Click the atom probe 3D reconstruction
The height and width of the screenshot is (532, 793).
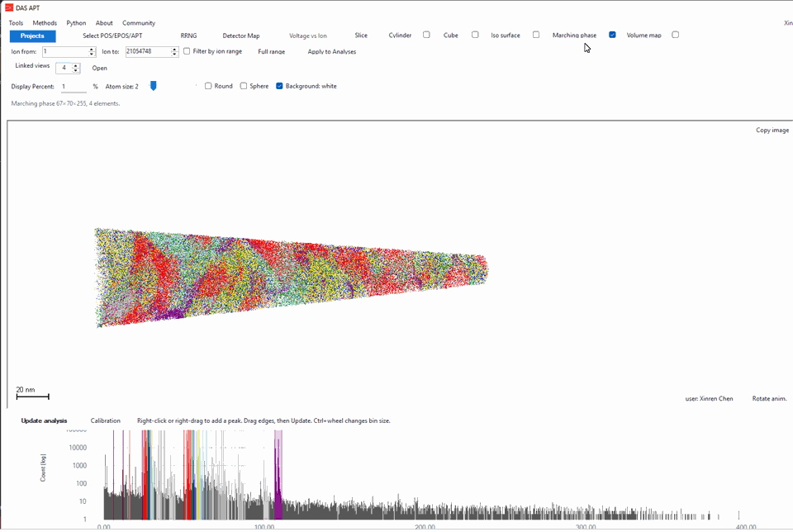(292, 277)
